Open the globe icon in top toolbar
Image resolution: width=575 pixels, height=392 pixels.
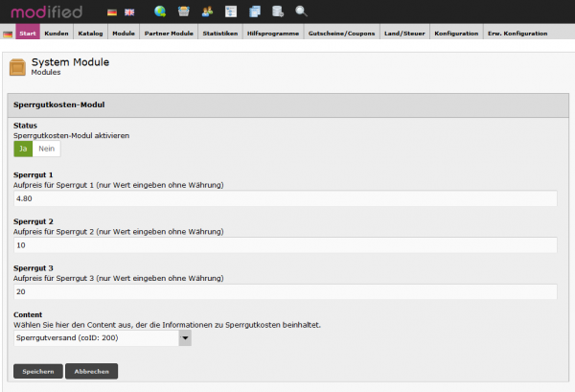[x=159, y=12]
